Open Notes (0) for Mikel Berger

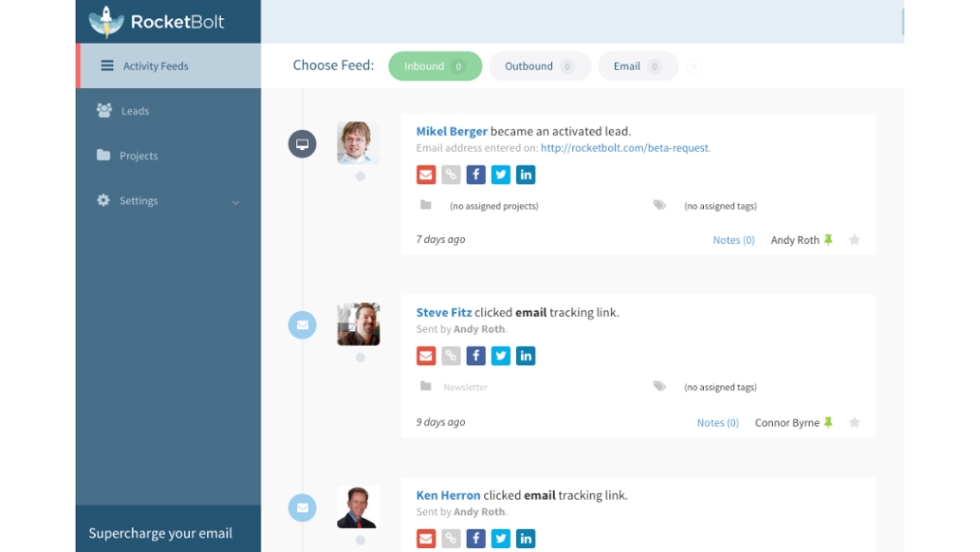pyautogui.click(x=734, y=240)
